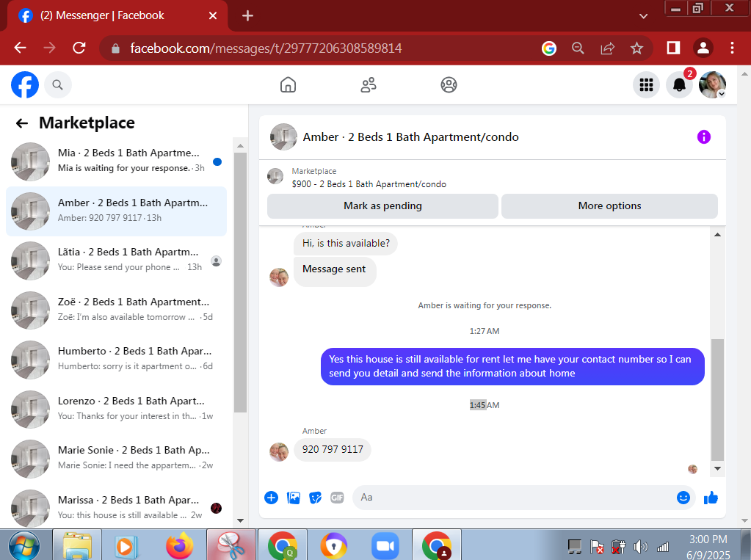Open Zoë's conversation in the list
Screen dimensions: 751x560
pyautogui.click(x=117, y=310)
